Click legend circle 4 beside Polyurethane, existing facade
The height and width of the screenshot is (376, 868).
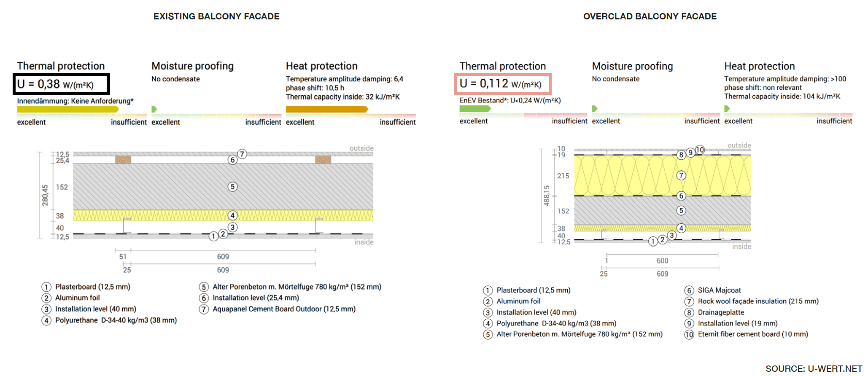[x=46, y=321]
